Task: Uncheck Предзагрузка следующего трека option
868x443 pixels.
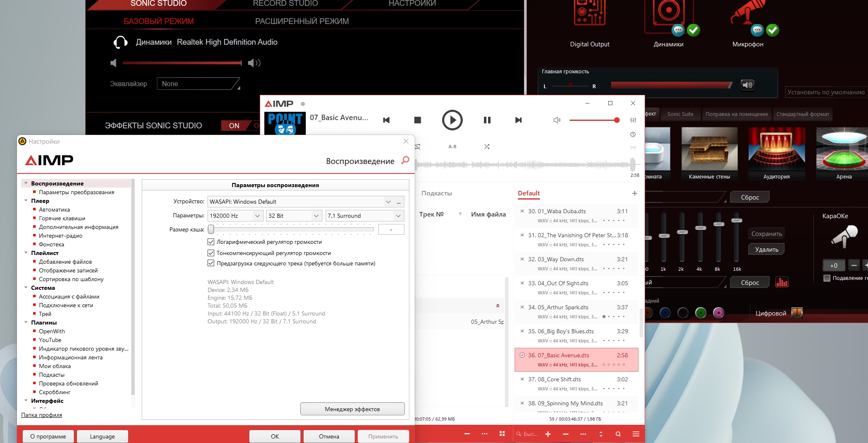Action: [211, 263]
